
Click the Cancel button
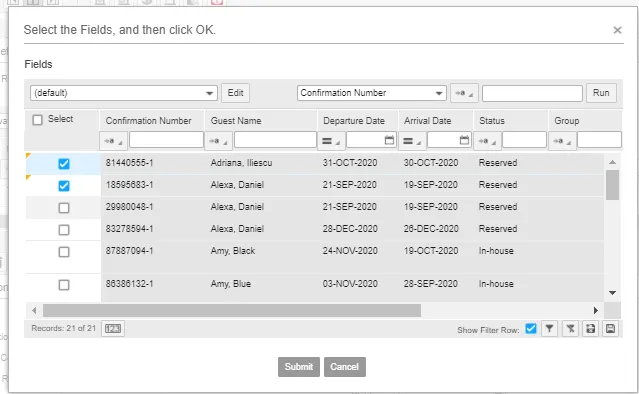345,367
